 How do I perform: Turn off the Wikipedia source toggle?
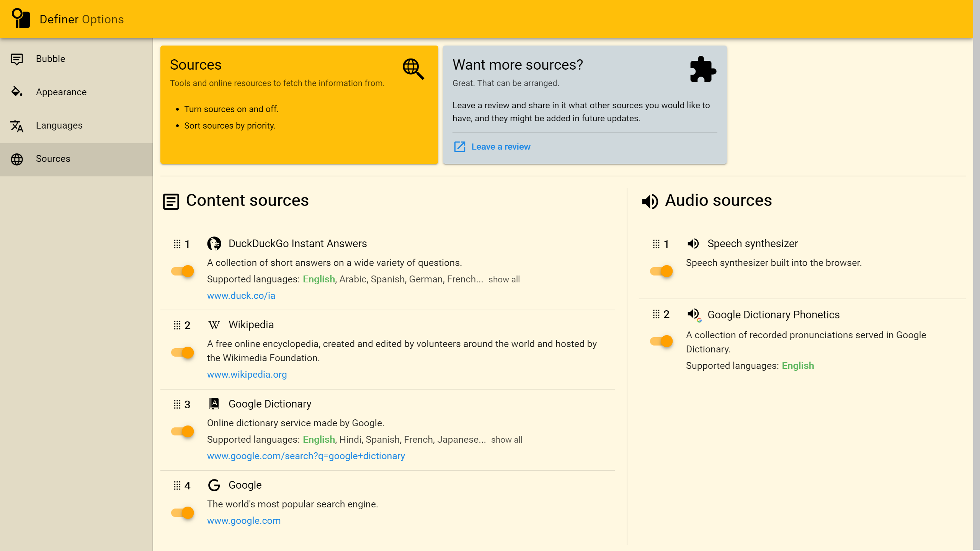(183, 352)
